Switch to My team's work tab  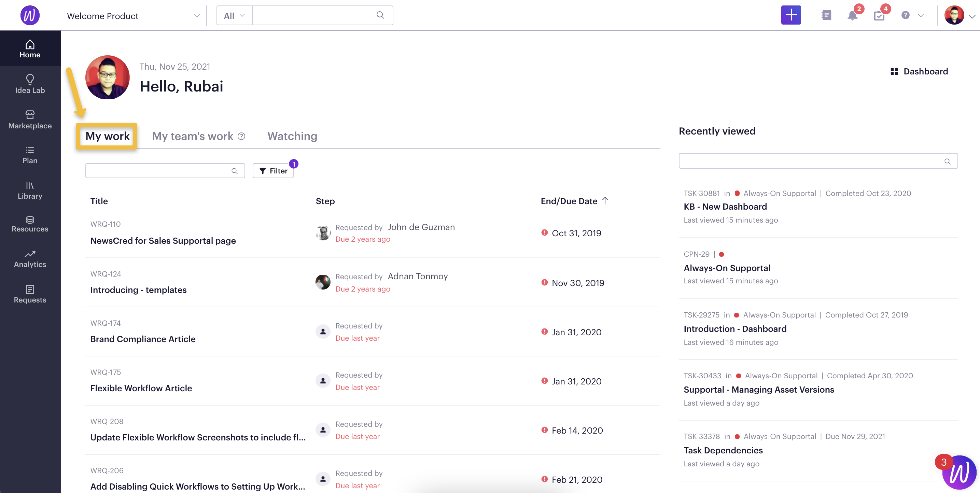pos(193,136)
